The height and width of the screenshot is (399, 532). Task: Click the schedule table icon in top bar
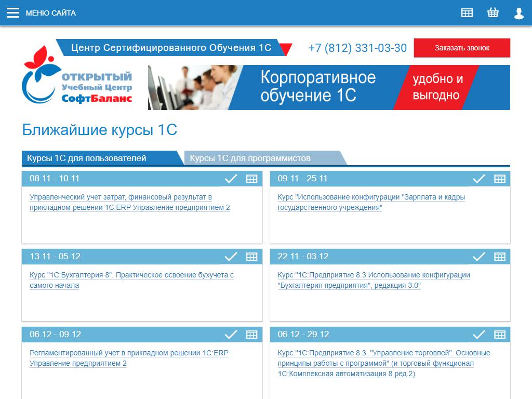click(467, 13)
